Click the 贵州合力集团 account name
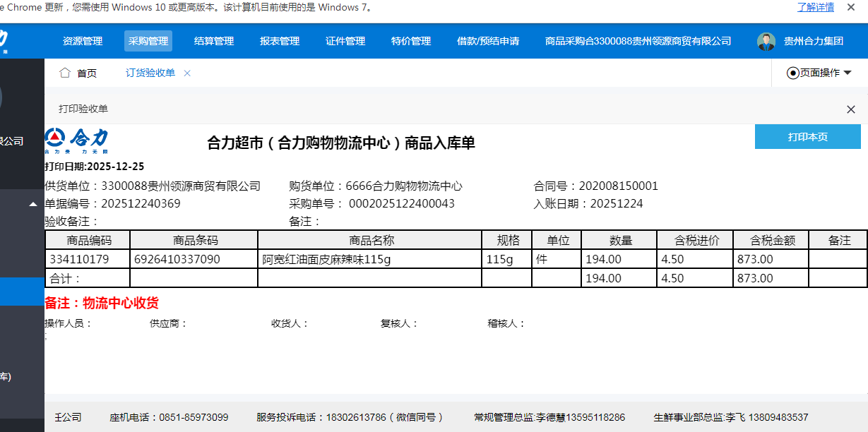The image size is (868, 432). 814,41
